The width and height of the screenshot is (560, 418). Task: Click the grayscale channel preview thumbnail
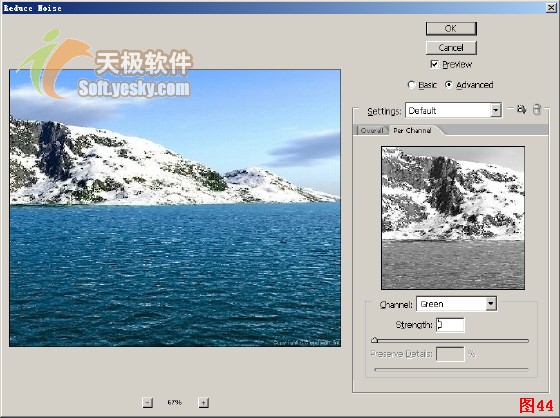click(x=453, y=218)
